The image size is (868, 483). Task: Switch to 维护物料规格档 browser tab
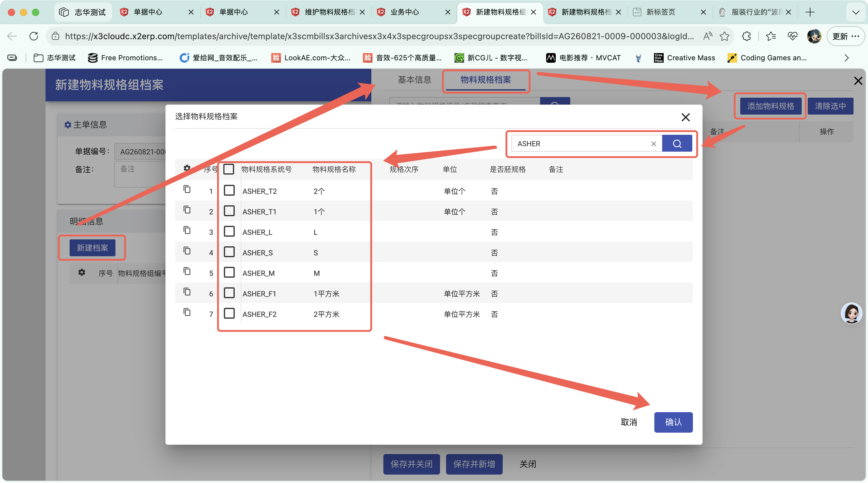tap(328, 12)
